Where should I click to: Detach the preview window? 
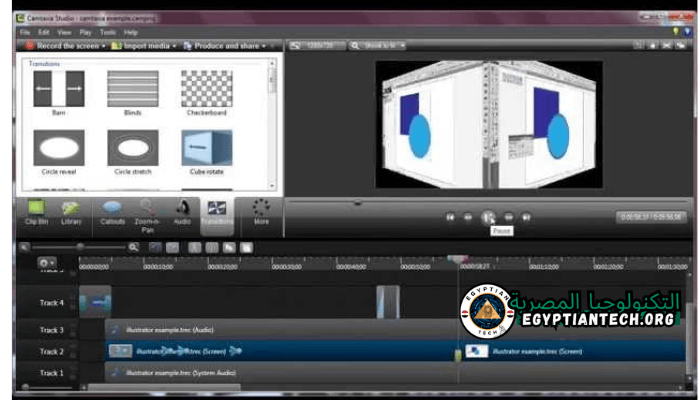(x=681, y=45)
